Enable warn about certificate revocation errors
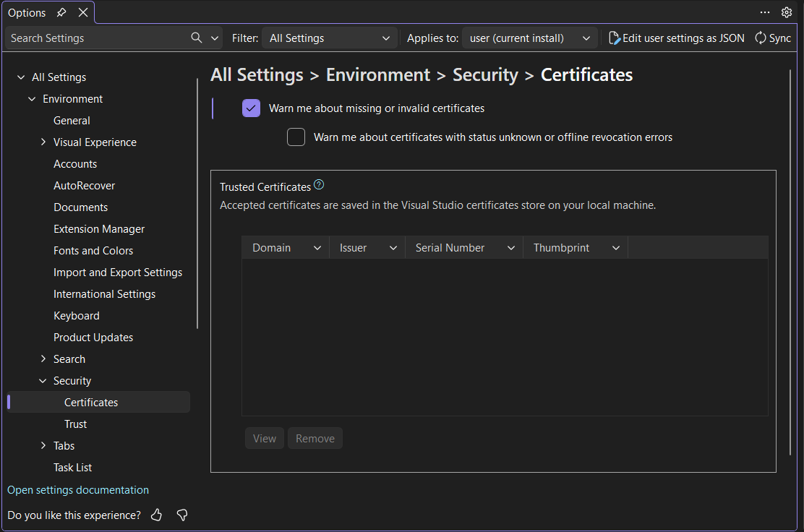804x532 pixels. coord(296,137)
